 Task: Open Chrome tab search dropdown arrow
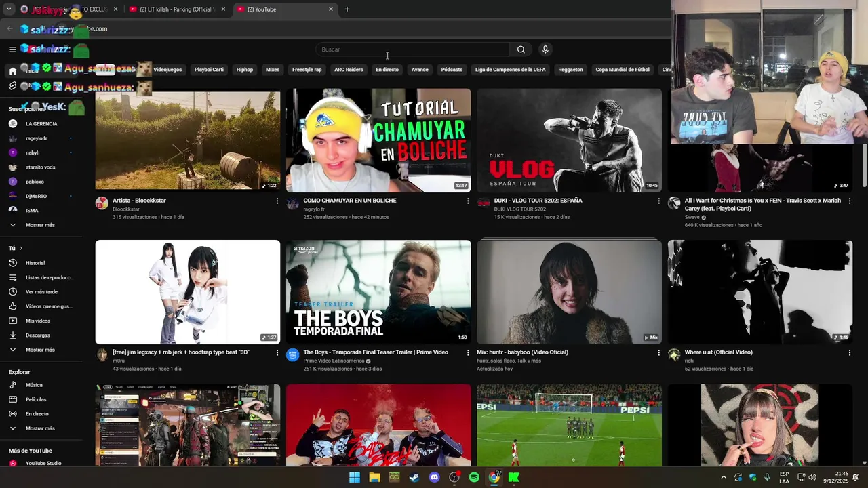click(9, 9)
